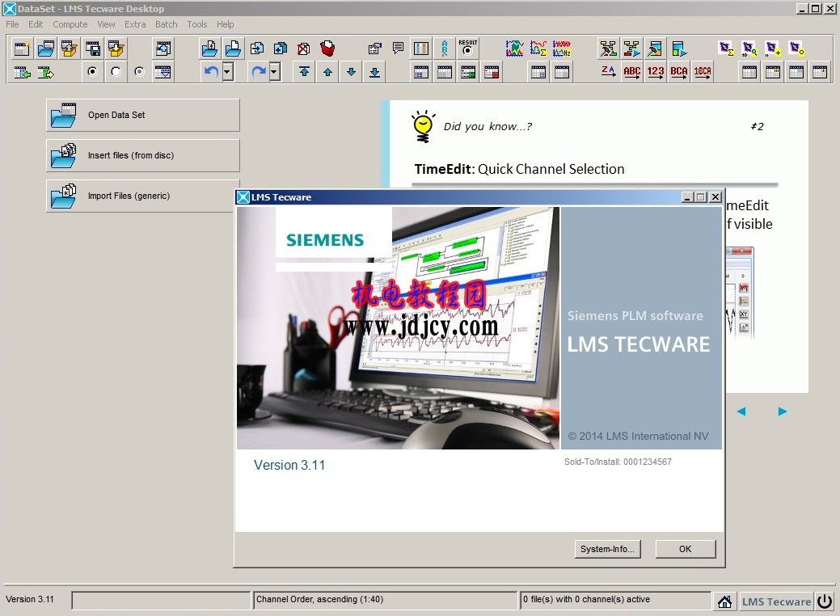
Task: Click System-Info... in the LMS Tecware dialog
Action: point(607,549)
